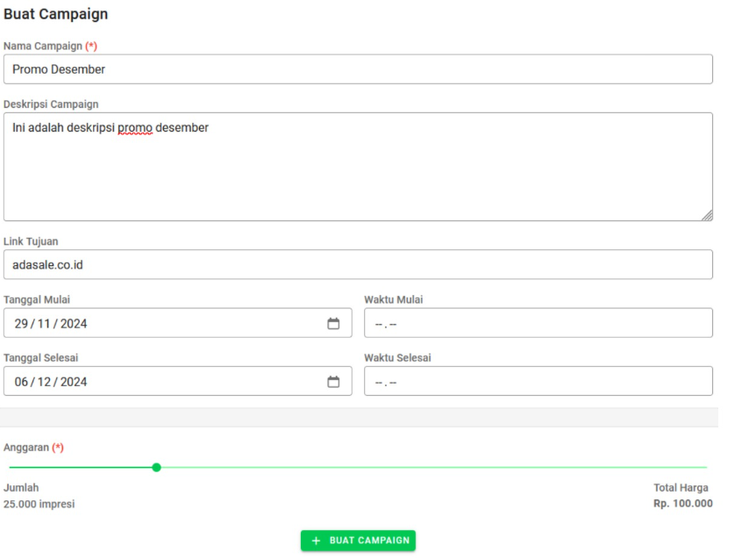Open the Tanggal Mulai calendar picker icon
The height and width of the screenshot is (560, 756).
coord(333,323)
